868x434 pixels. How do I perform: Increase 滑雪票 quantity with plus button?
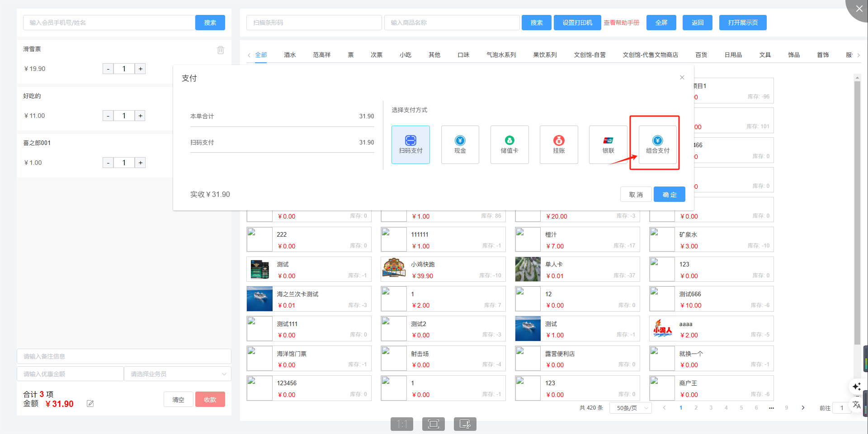click(x=141, y=69)
